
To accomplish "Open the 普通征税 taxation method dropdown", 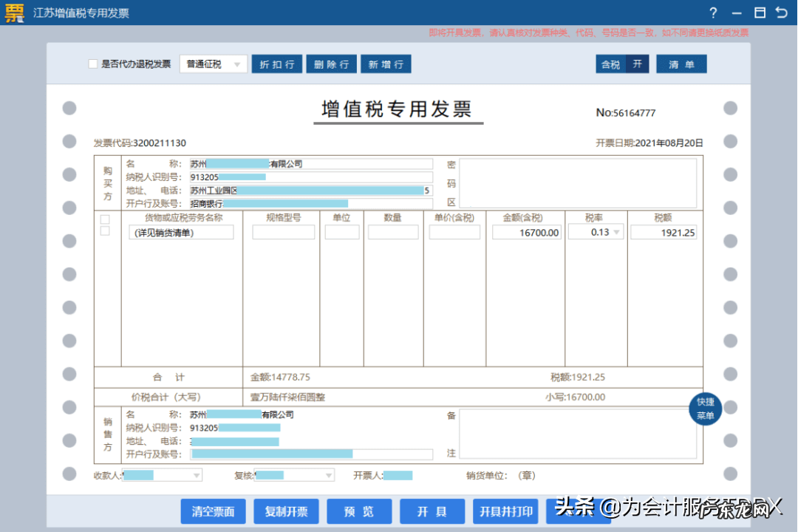I will click(x=213, y=64).
